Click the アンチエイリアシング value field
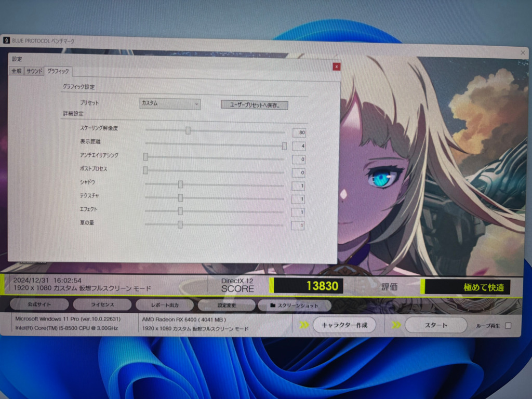 pyautogui.click(x=299, y=159)
